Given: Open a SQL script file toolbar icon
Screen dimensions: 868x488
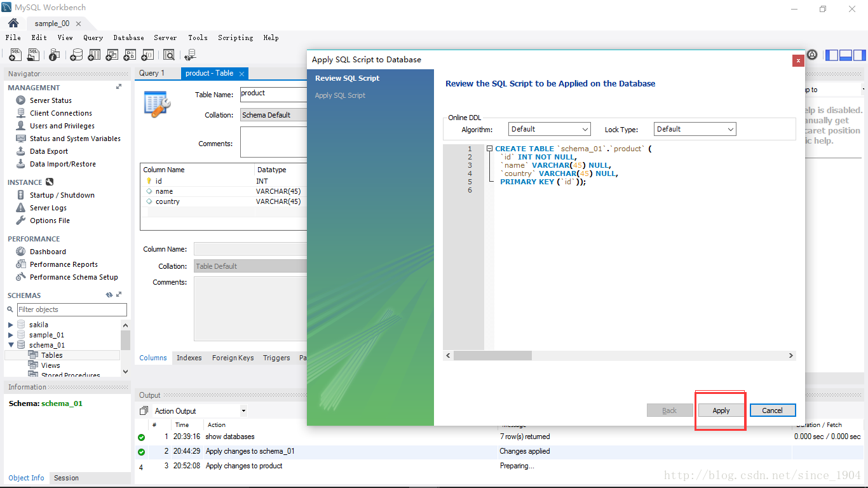Looking at the screenshot, I should pos(33,55).
